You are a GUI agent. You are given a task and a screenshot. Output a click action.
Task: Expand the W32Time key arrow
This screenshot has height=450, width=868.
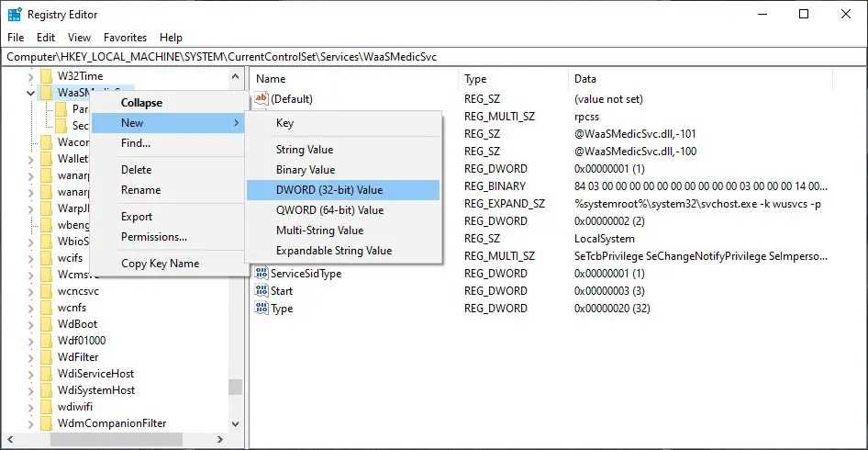click(31, 76)
